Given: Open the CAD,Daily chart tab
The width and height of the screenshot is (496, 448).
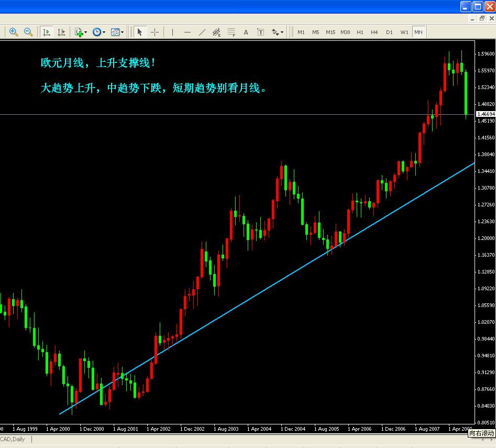Looking at the screenshot, I should coord(13,439).
